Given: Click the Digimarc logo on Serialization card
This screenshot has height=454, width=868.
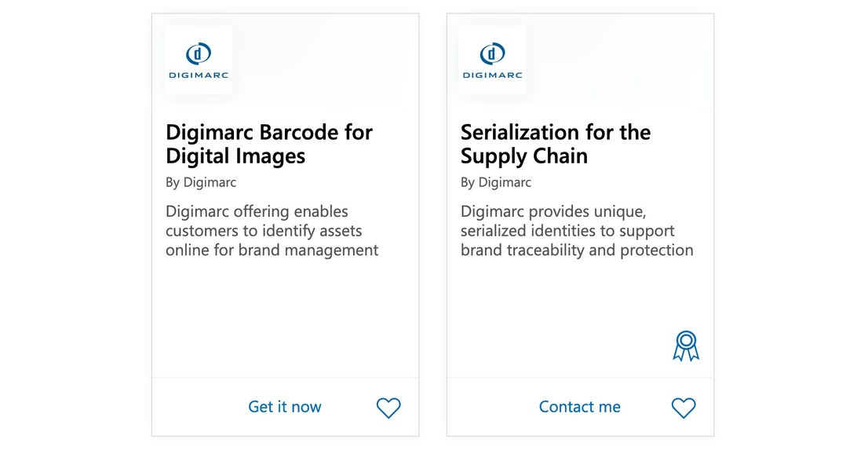Looking at the screenshot, I should click(492, 59).
